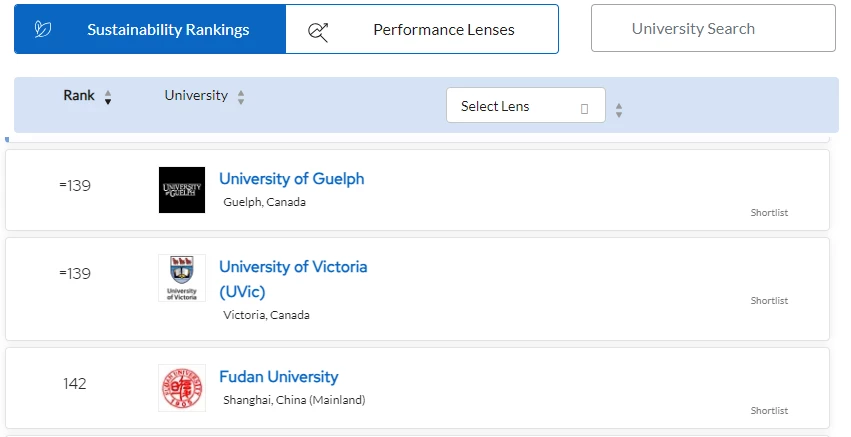Click the 'Guelph, Canada' location text

[264, 202]
